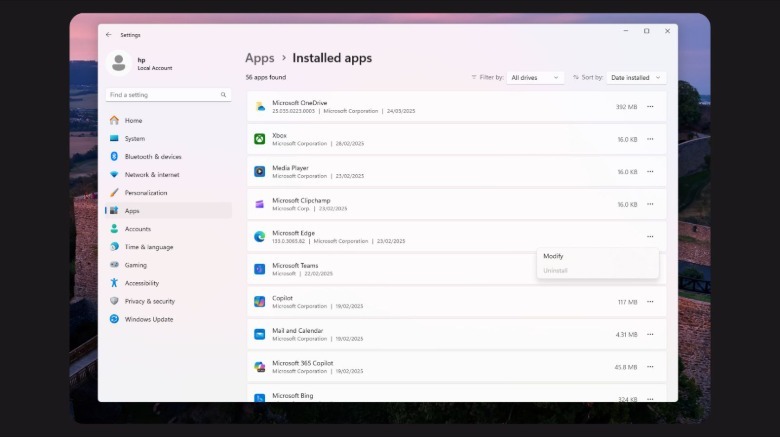
Task: Open more options for Xbox
Action: pyautogui.click(x=650, y=139)
